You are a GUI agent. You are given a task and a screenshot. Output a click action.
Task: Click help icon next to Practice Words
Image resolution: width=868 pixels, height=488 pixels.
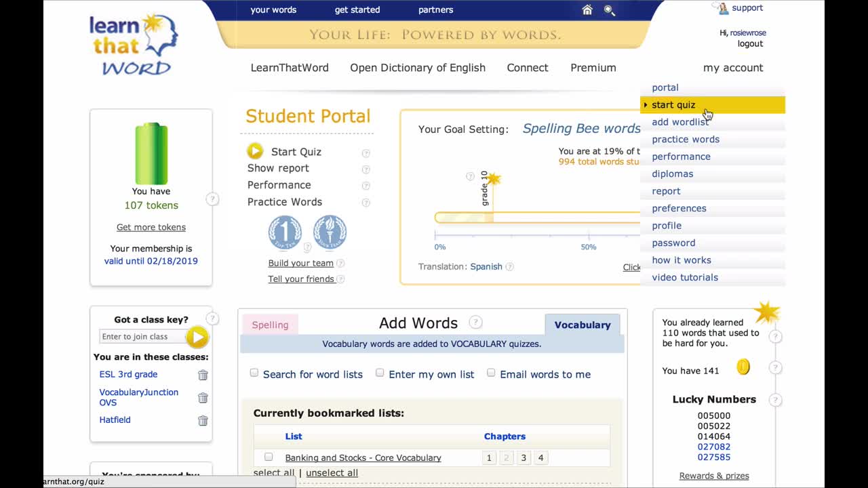click(x=366, y=203)
